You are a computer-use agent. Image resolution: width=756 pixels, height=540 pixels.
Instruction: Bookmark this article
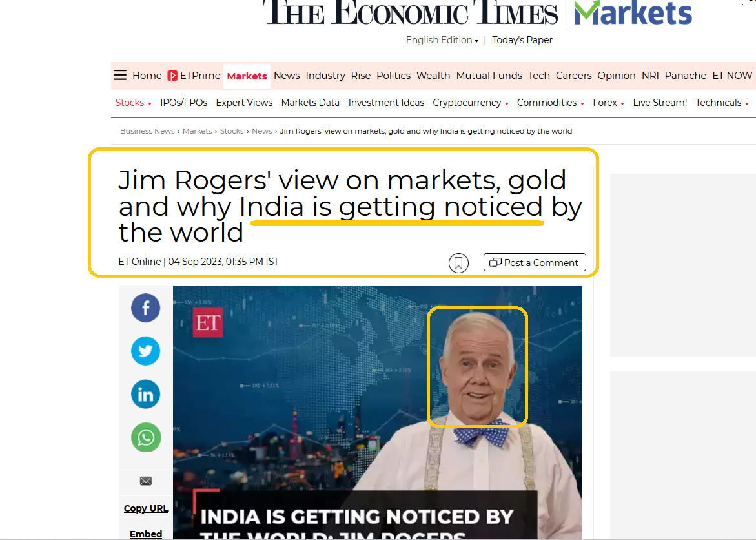tap(458, 263)
